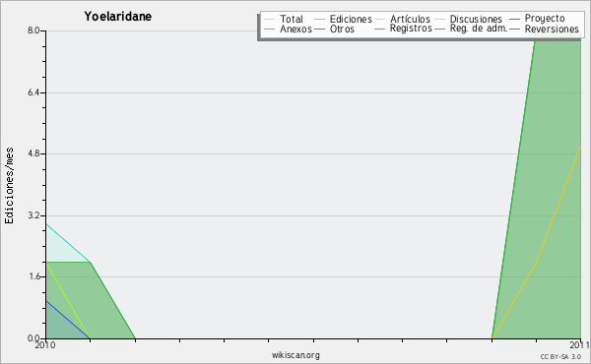The width and height of the screenshot is (591, 364).
Task: Click the Registros legend label
Action: click(411, 29)
